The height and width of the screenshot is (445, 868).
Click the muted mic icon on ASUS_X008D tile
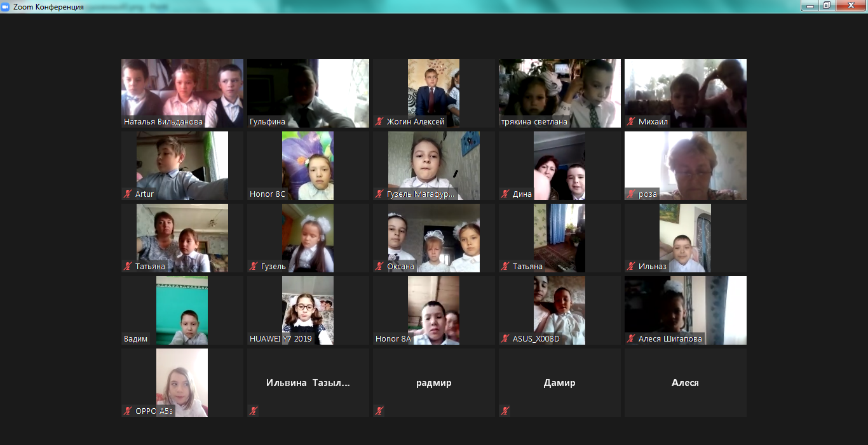pyautogui.click(x=505, y=339)
